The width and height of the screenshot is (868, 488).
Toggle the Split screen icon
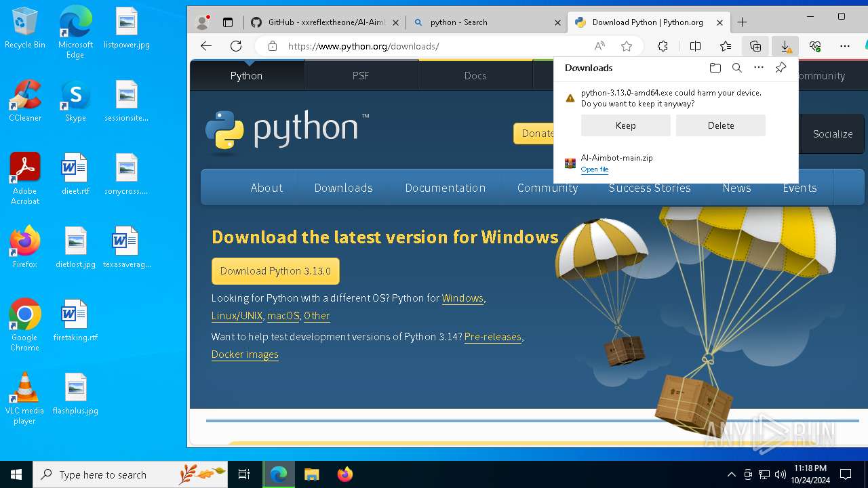pos(695,46)
